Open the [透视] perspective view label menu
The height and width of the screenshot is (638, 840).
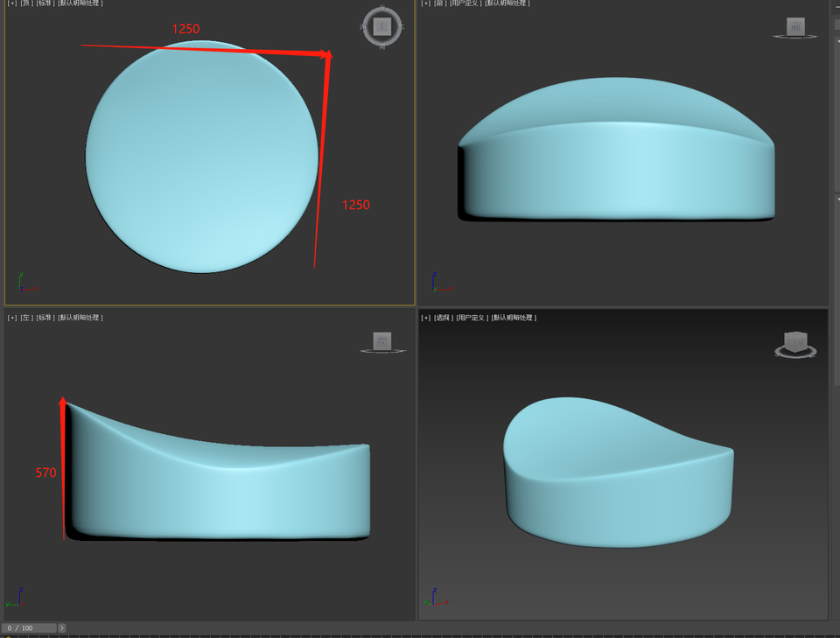[x=444, y=318]
